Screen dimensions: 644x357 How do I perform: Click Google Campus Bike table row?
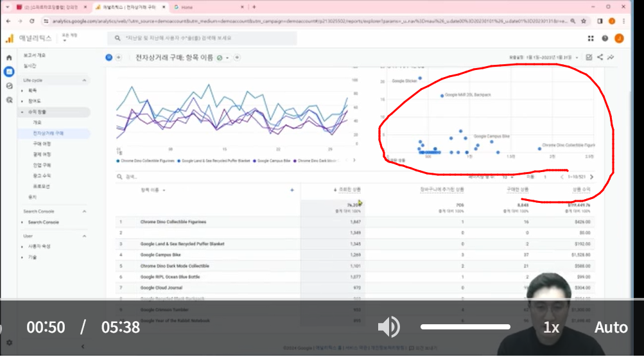(355, 255)
